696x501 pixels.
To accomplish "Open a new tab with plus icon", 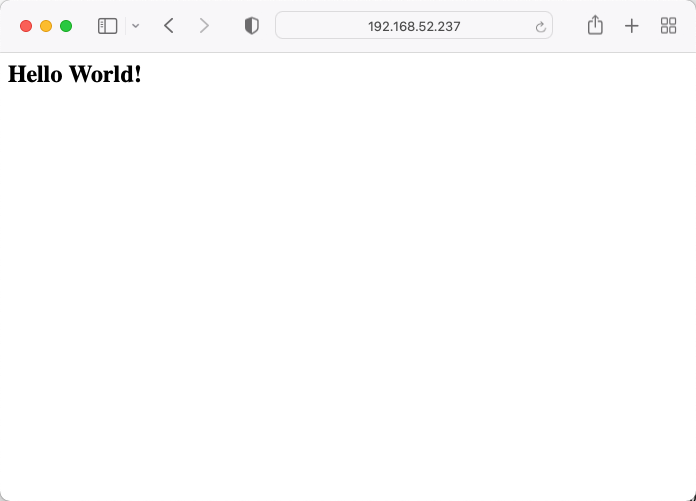I will point(632,26).
